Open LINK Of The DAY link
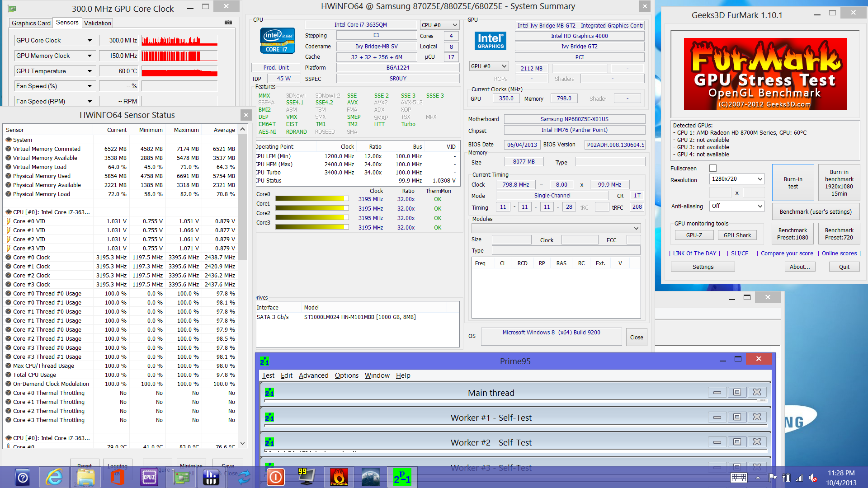868x488 pixels. tap(694, 253)
